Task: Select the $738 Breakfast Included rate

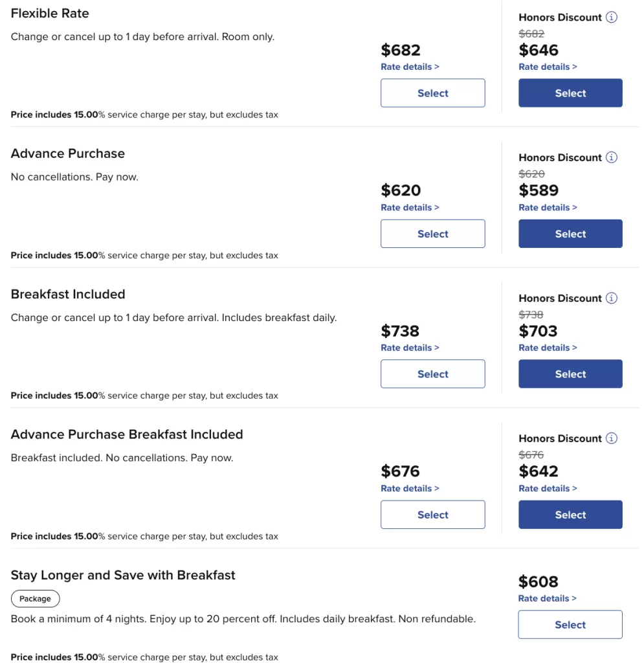Action: click(433, 374)
